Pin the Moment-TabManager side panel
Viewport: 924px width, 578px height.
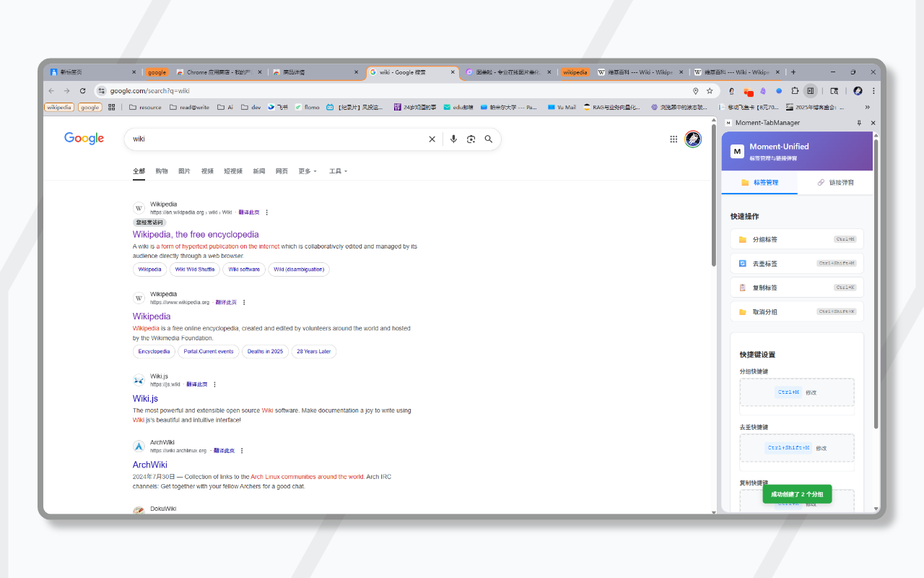[x=859, y=123]
